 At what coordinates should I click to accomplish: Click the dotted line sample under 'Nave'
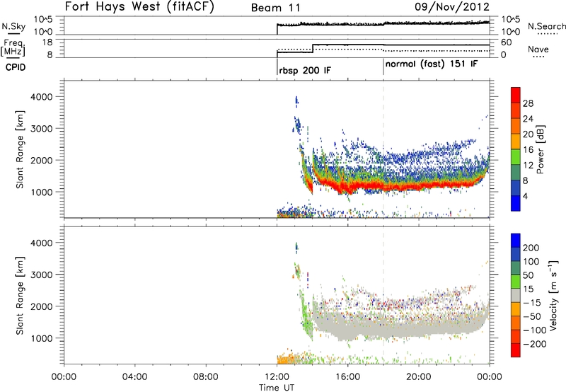click(x=538, y=57)
